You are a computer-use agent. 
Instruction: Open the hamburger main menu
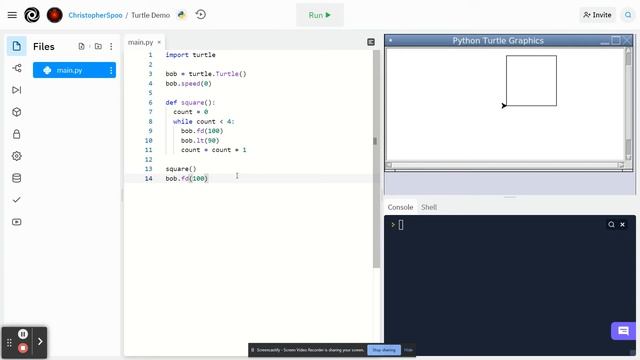(x=12, y=15)
